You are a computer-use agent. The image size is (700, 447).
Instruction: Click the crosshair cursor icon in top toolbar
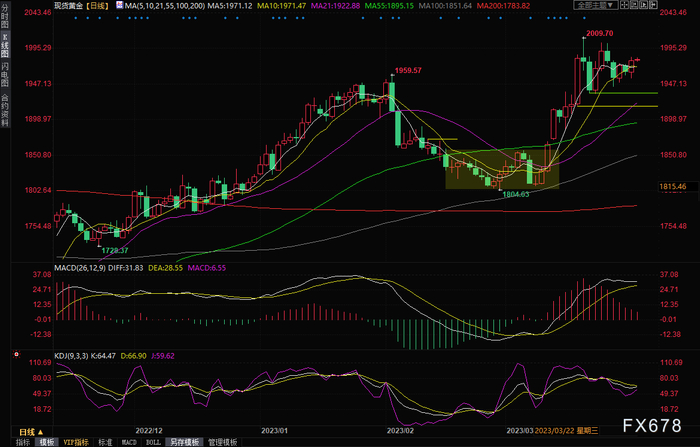(x=625, y=5)
